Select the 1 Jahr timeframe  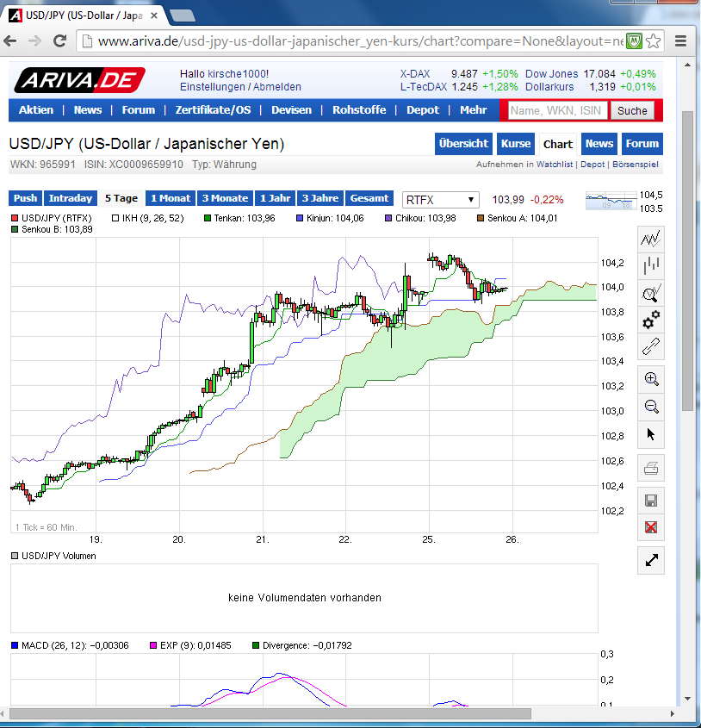(276, 198)
